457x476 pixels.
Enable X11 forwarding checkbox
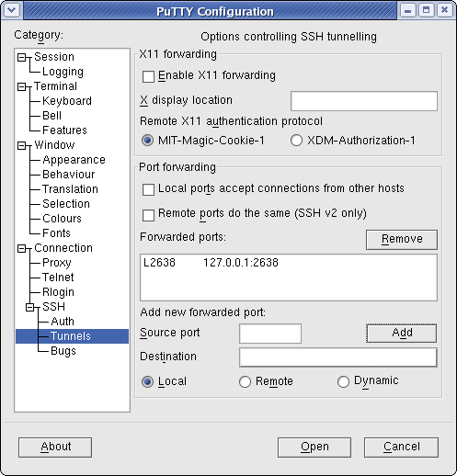(x=148, y=76)
